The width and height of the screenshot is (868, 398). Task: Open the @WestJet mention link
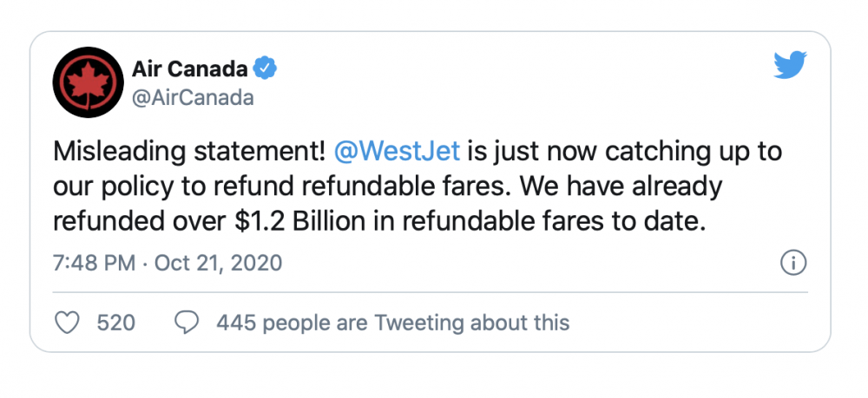pos(397,152)
